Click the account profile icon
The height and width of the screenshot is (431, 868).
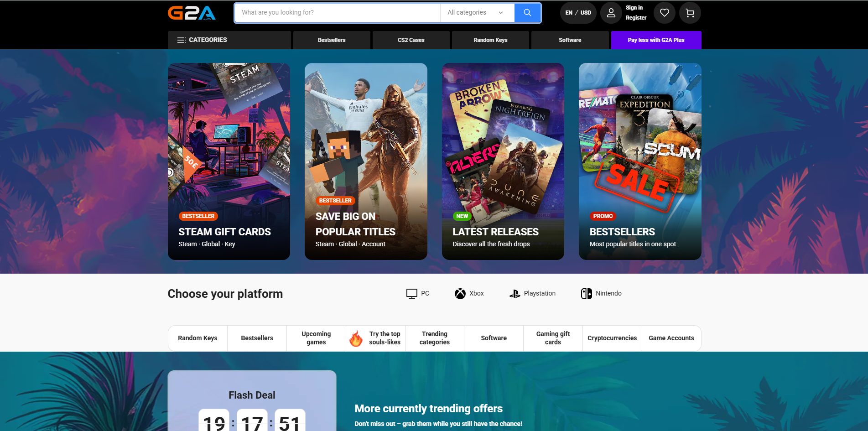click(x=611, y=13)
